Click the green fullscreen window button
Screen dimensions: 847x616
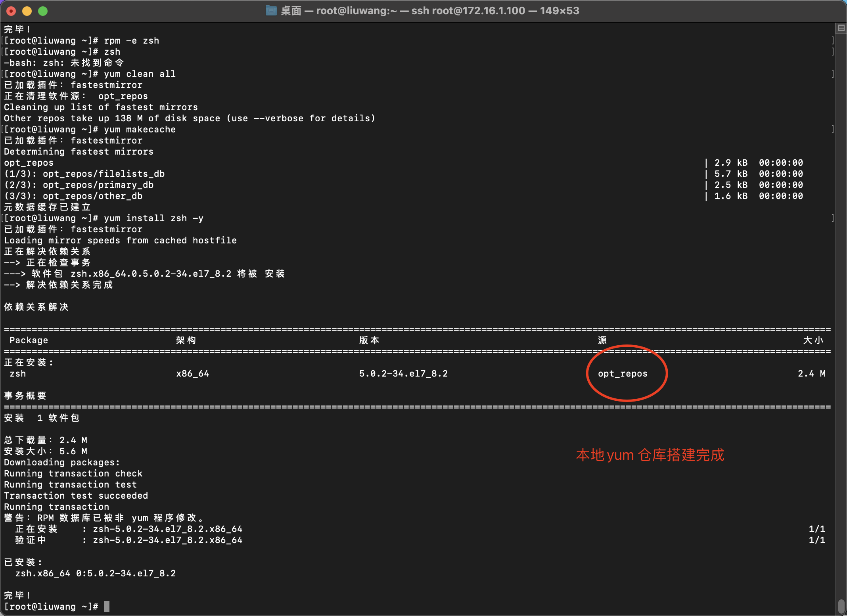[43, 11]
